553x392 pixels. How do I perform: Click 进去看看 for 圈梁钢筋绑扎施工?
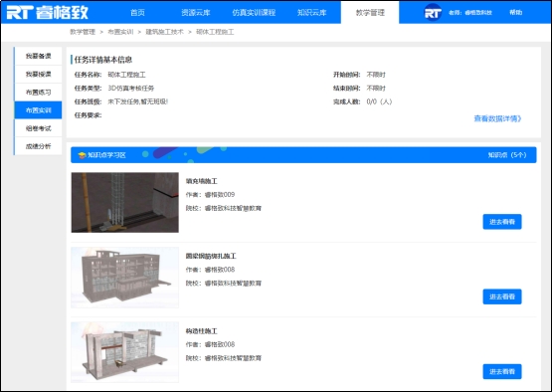(x=502, y=296)
